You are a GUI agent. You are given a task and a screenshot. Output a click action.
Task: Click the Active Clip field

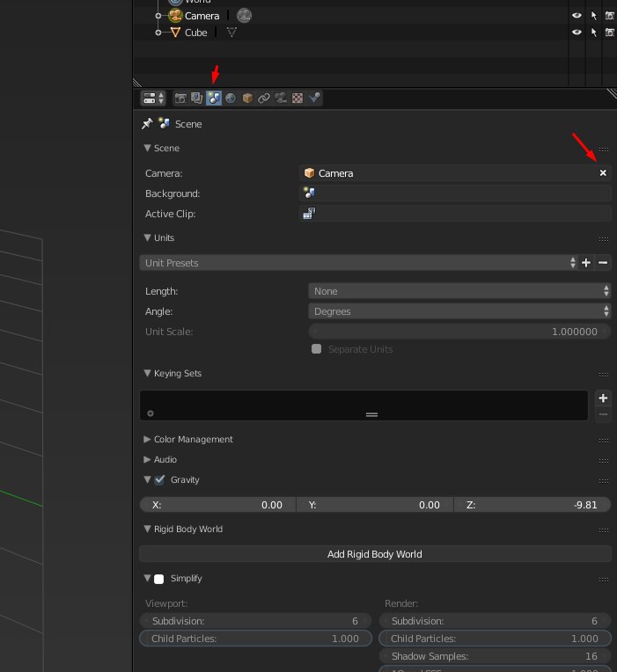tap(455, 214)
